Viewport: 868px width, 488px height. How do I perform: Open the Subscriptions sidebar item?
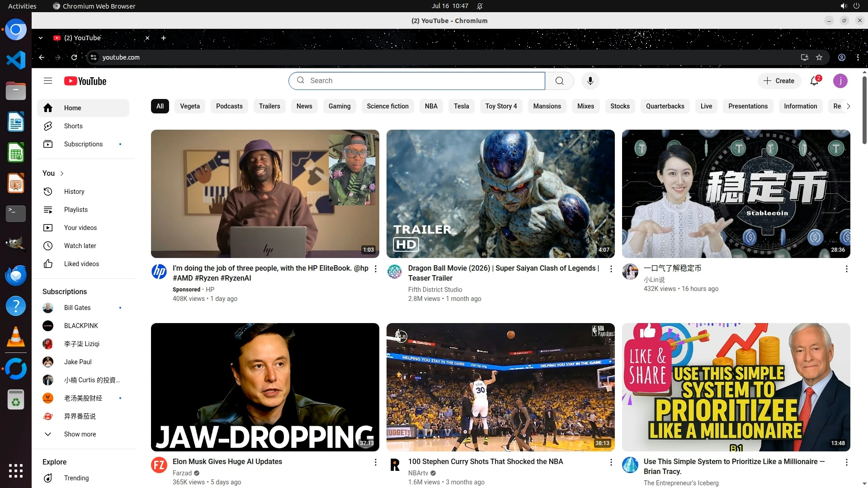[83, 144]
